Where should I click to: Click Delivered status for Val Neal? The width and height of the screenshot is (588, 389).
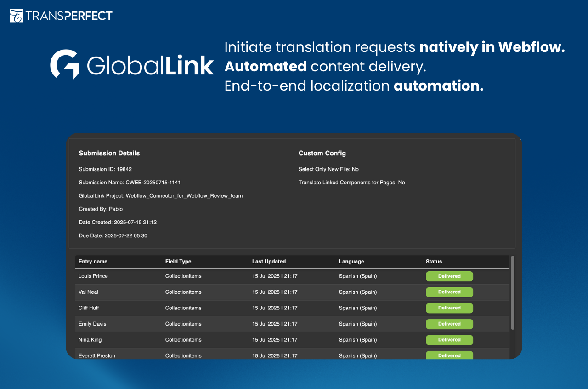point(449,292)
